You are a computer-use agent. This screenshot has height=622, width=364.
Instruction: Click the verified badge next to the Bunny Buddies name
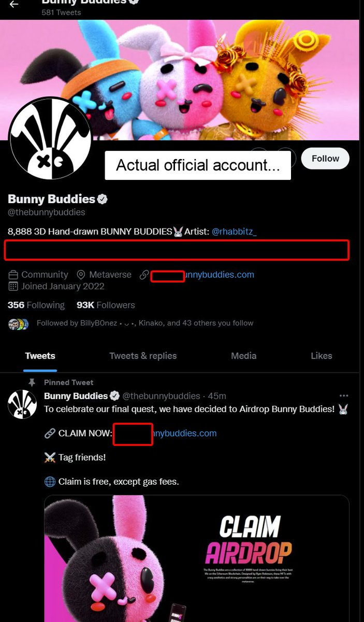point(103,199)
